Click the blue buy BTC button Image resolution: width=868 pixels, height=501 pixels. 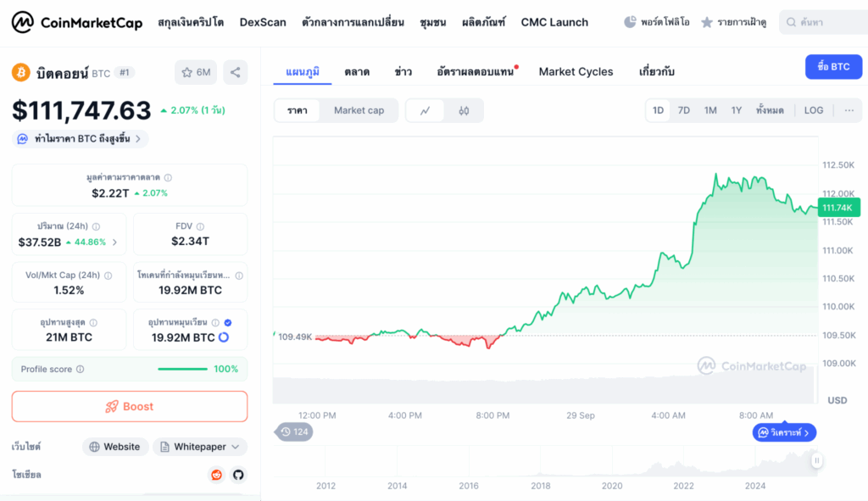tap(833, 67)
